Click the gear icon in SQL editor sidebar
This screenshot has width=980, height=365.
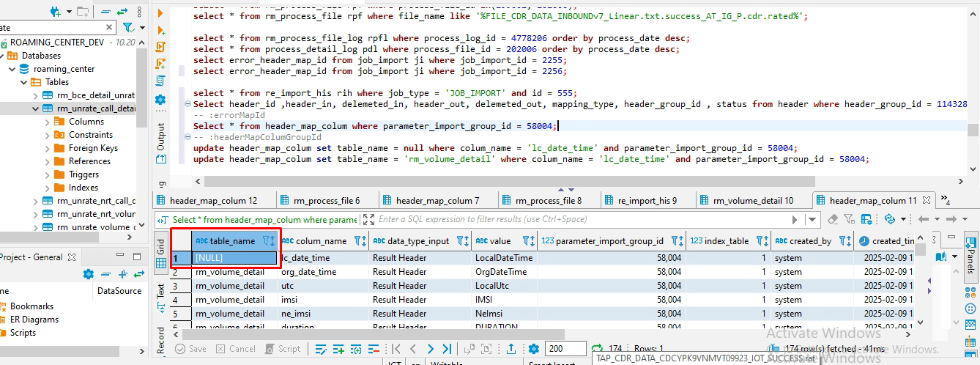coord(160,99)
